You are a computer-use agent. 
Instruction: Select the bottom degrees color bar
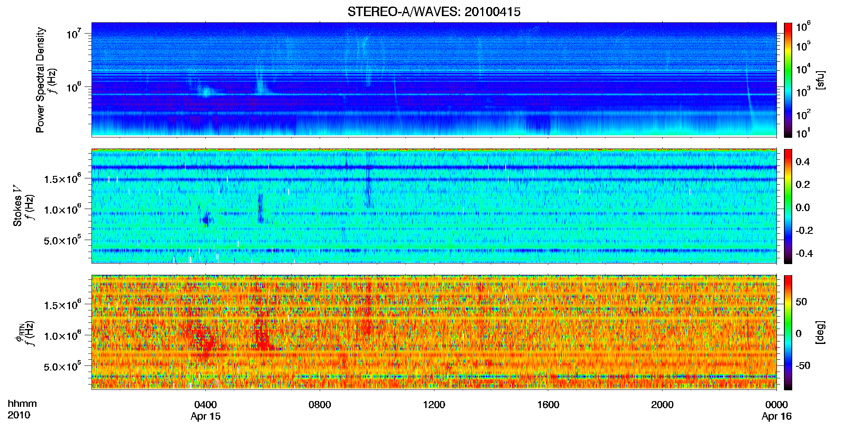click(x=788, y=332)
